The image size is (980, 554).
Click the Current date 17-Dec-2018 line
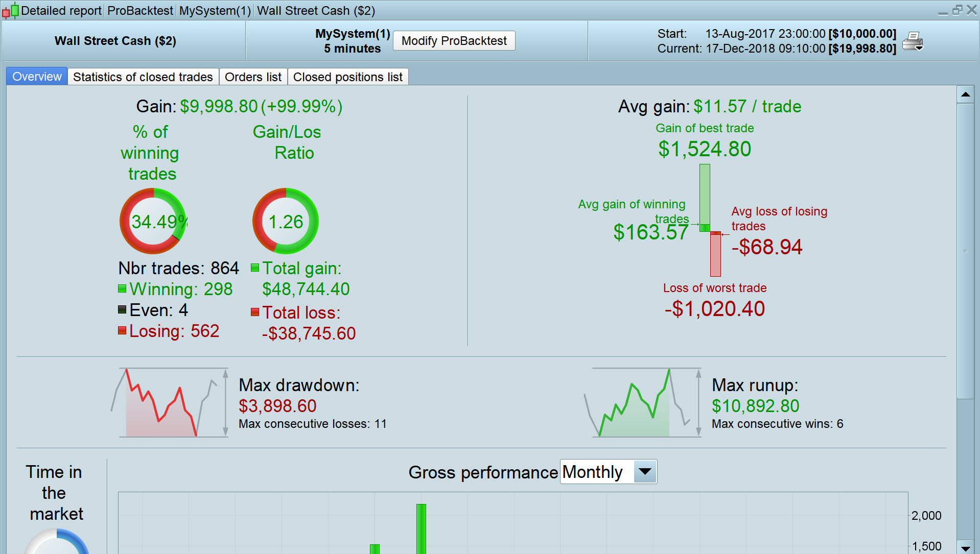click(777, 49)
